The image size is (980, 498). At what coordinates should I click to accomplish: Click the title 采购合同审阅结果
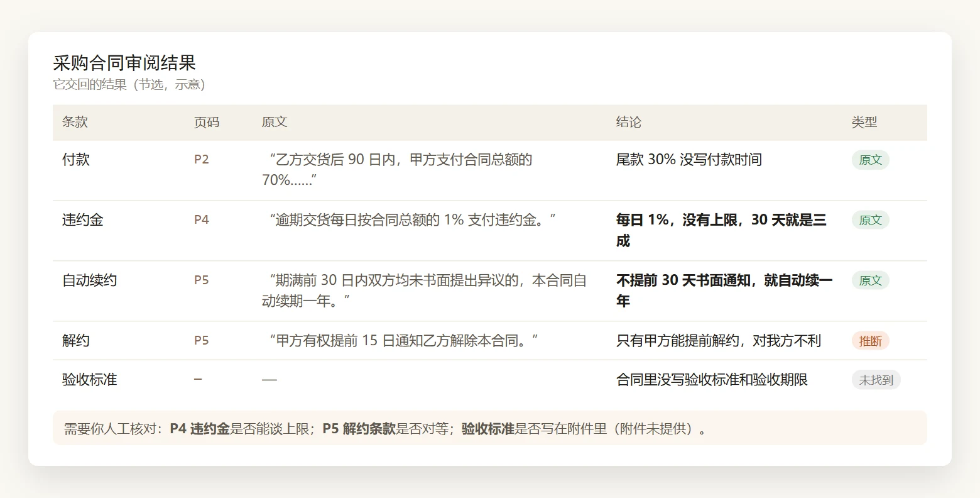(124, 63)
